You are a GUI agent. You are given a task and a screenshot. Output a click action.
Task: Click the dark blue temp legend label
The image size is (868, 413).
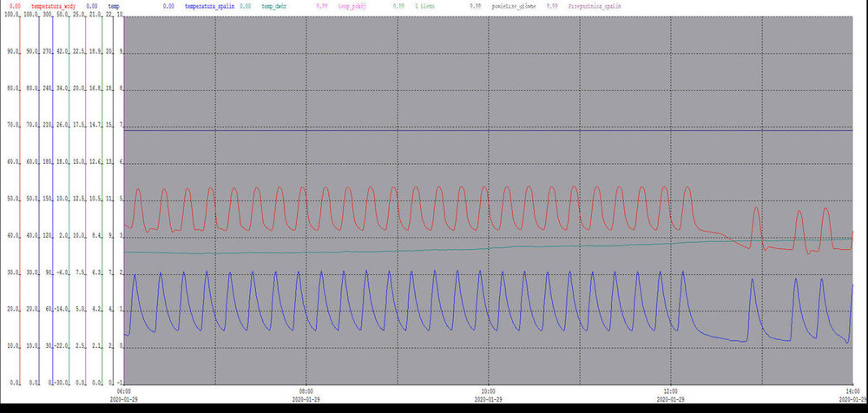[114, 6]
